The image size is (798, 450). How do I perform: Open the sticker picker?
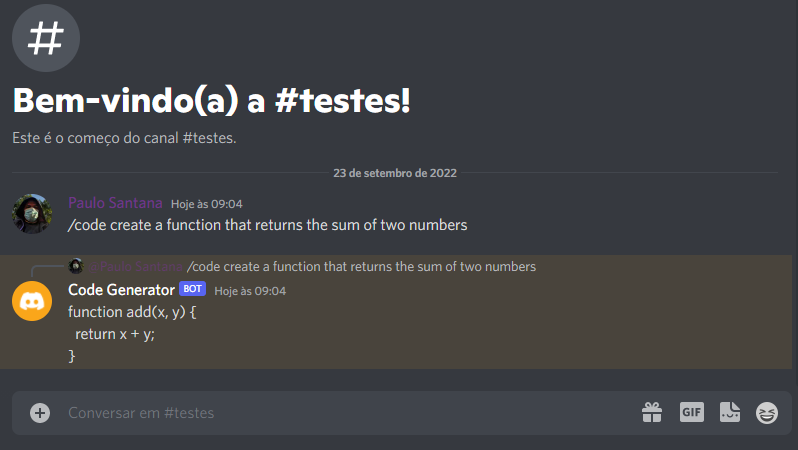[x=730, y=412]
